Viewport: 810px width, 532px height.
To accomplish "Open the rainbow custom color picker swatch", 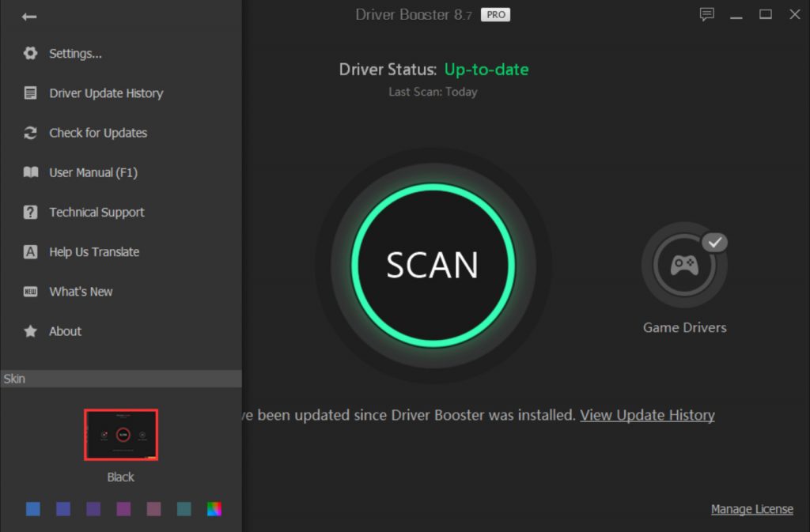I will 214,509.
